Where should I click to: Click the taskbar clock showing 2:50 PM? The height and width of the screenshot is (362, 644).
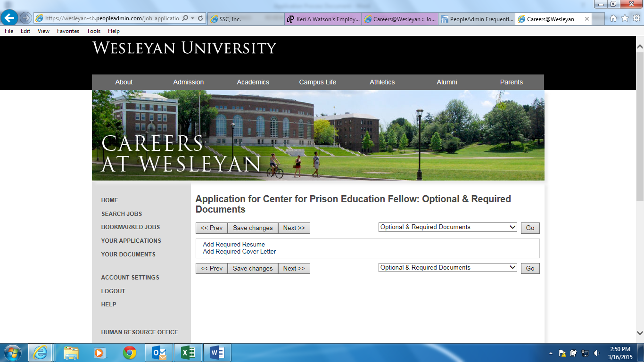coord(620,353)
